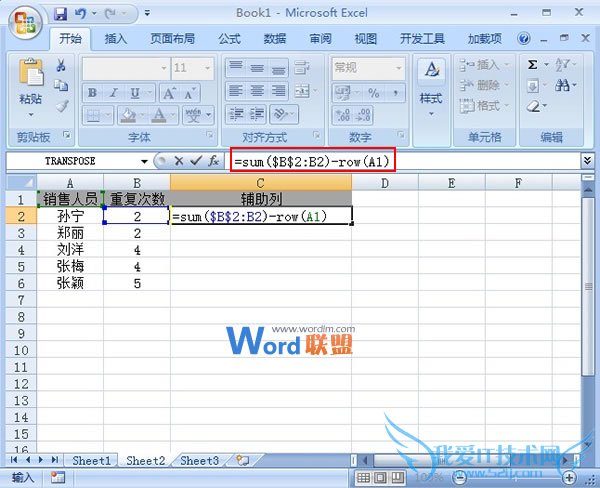The width and height of the screenshot is (600, 488).
Task: Open the 数据 ribbon tab
Action: click(x=275, y=38)
